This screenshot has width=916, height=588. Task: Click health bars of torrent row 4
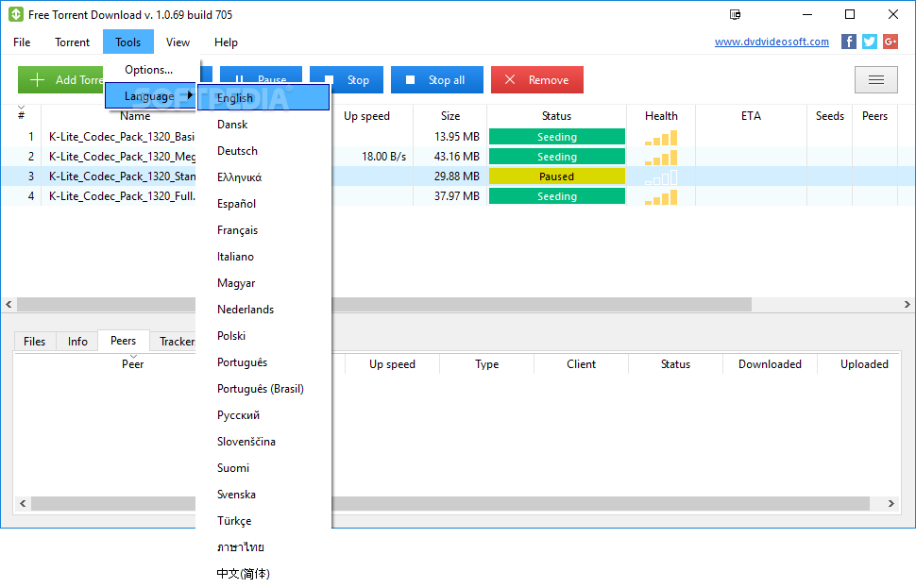661,197
